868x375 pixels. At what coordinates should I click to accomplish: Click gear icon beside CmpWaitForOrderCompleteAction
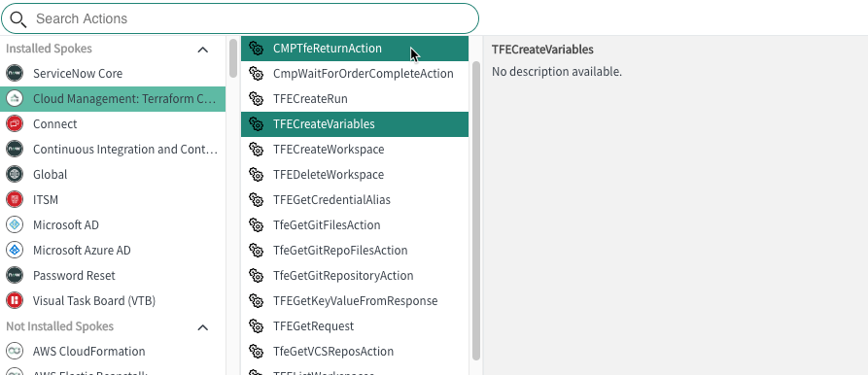pos(256,74)
